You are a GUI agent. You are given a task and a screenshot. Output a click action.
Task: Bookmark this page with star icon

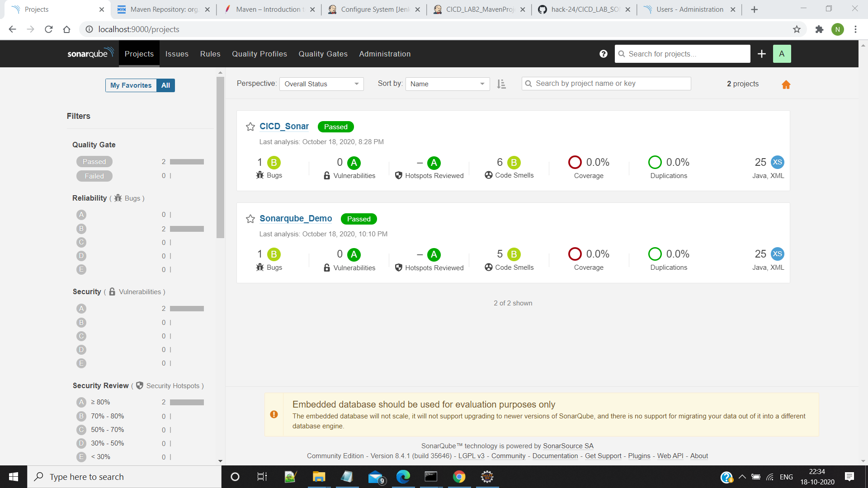[797, 29]
